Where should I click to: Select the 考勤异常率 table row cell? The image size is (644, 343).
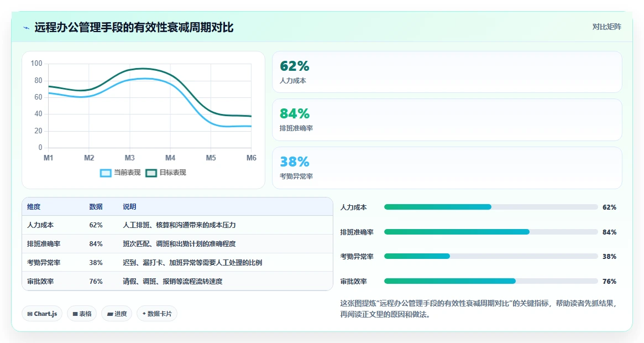44,263
